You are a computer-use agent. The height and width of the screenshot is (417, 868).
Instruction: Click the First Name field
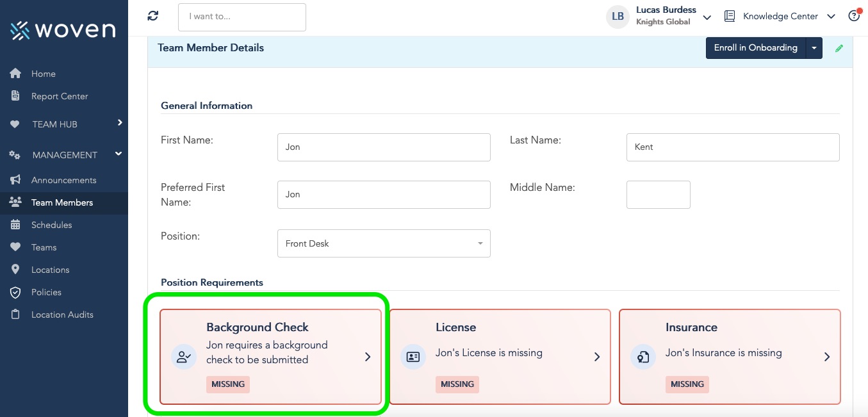[384, 147]
